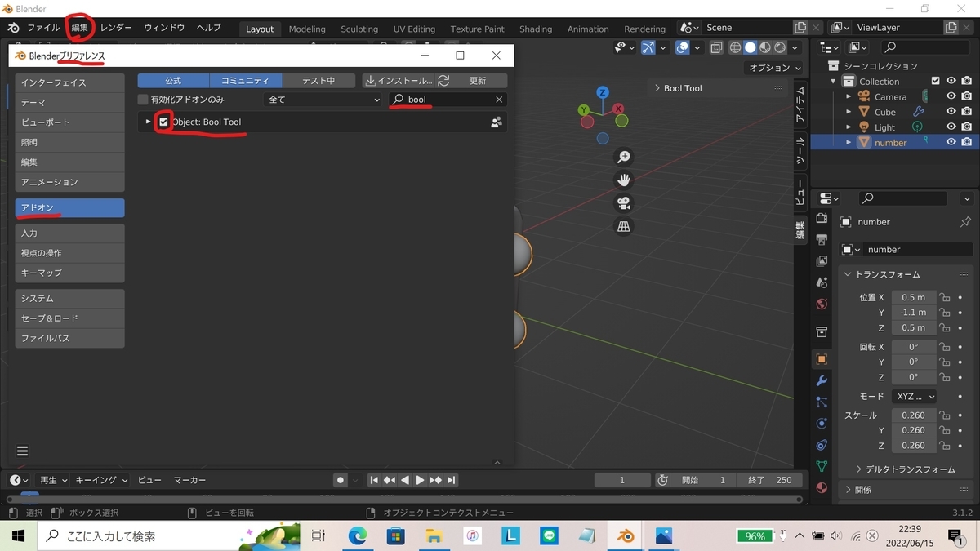This screenshot has height=551, width=980.
Task: Open Material properties sphere tab icon
Action: [x=822, y=487]
